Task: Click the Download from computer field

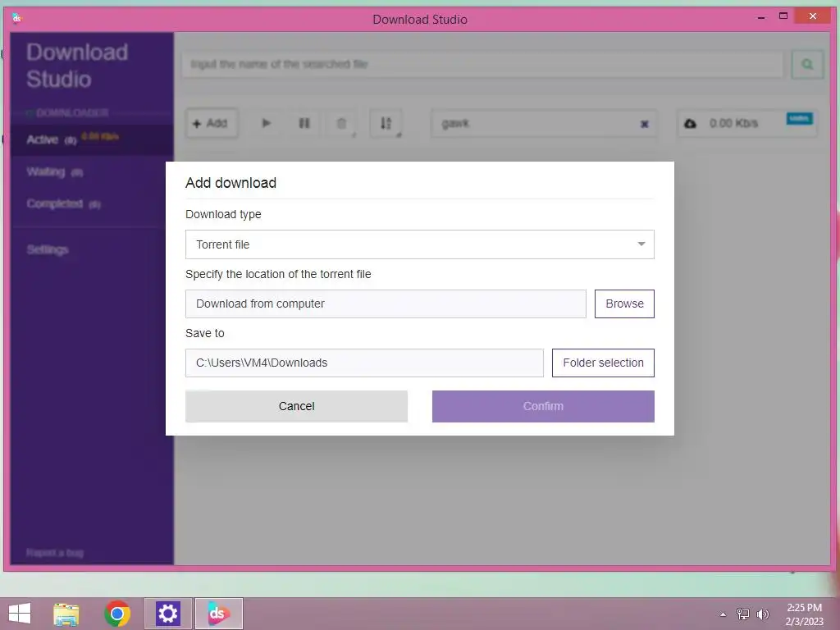Action: click(386, 304)
